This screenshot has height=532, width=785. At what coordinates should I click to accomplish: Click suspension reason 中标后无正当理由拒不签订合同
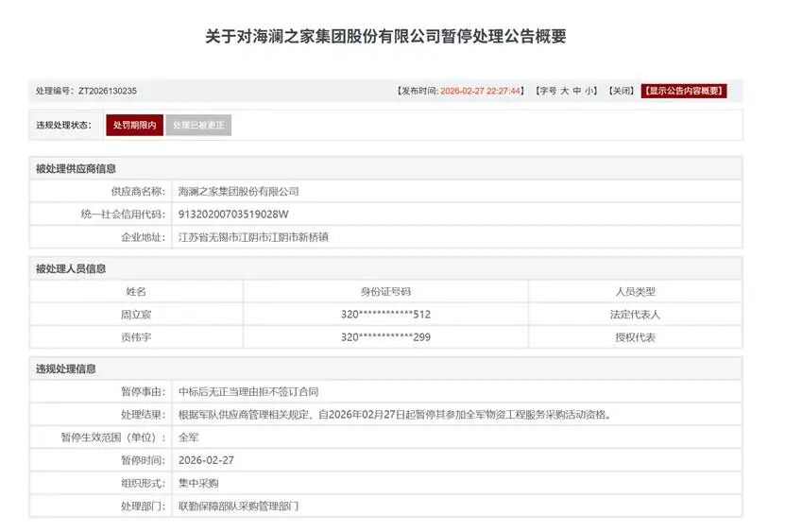pos(248,392)
